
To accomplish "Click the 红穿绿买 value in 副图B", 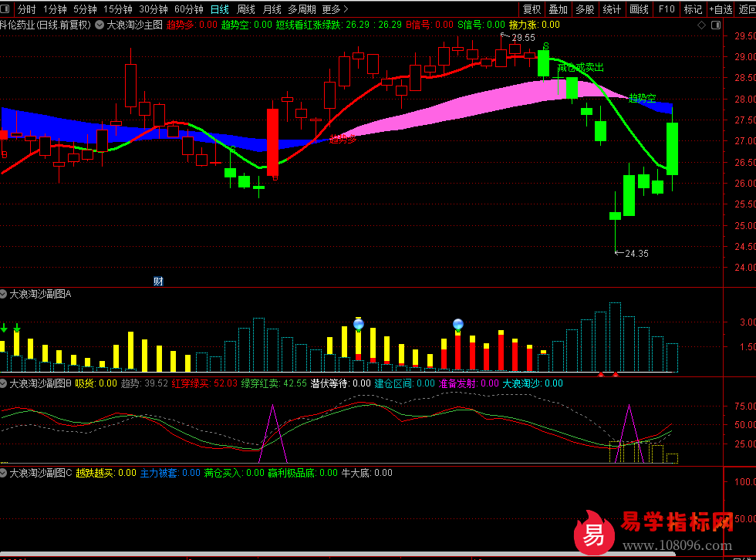I will click(x=205, y=383).
